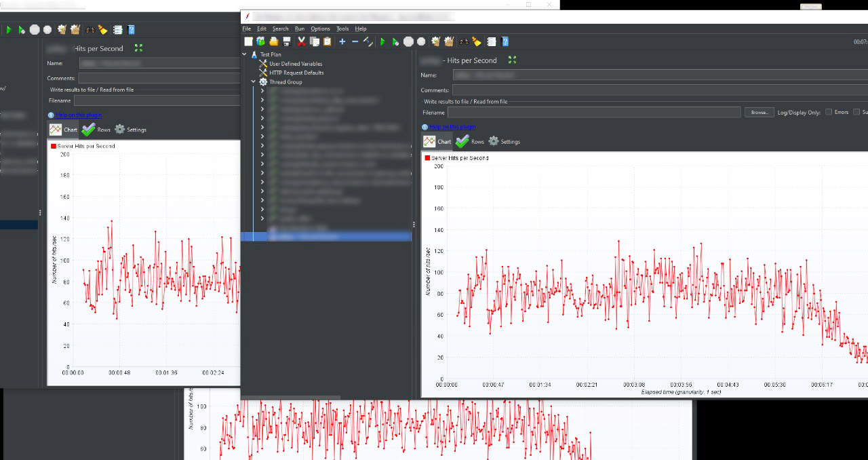Click the blue Help icon in the front window

[505, 41]
